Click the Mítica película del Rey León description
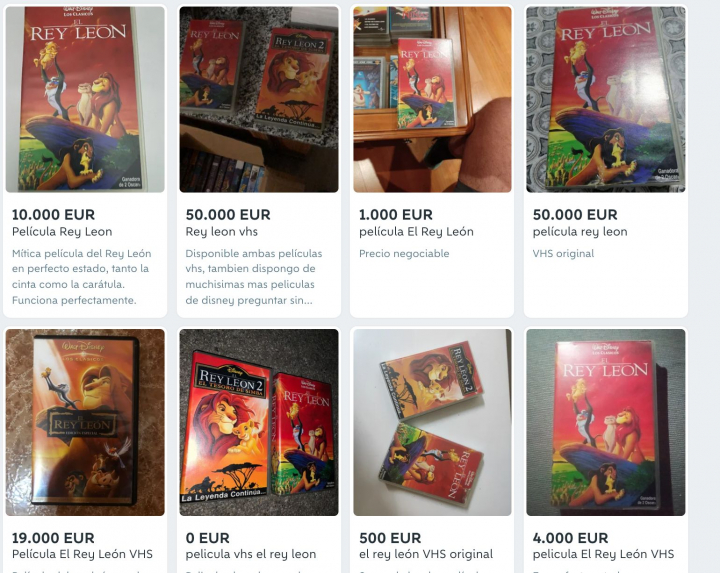Viewport: 720px width, 573px height. (81, 277)
